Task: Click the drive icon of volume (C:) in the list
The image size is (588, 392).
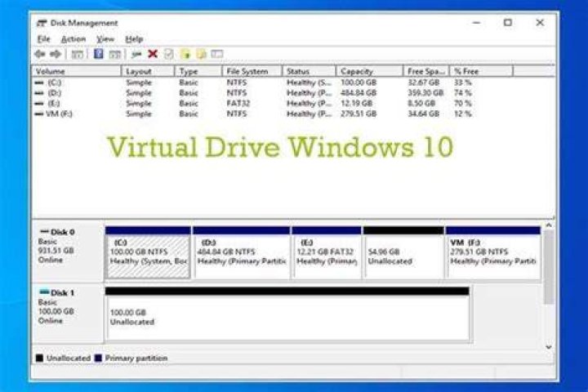Action: coord(39,82)
